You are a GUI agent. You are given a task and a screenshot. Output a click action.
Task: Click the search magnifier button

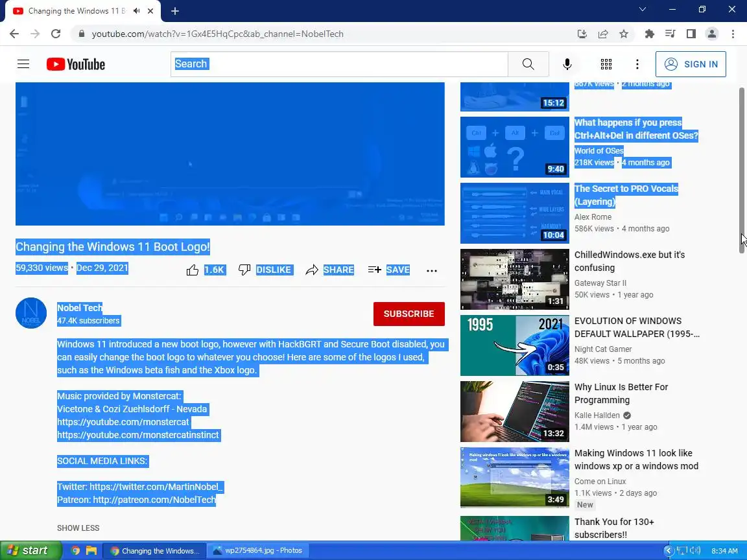(528, 64)
